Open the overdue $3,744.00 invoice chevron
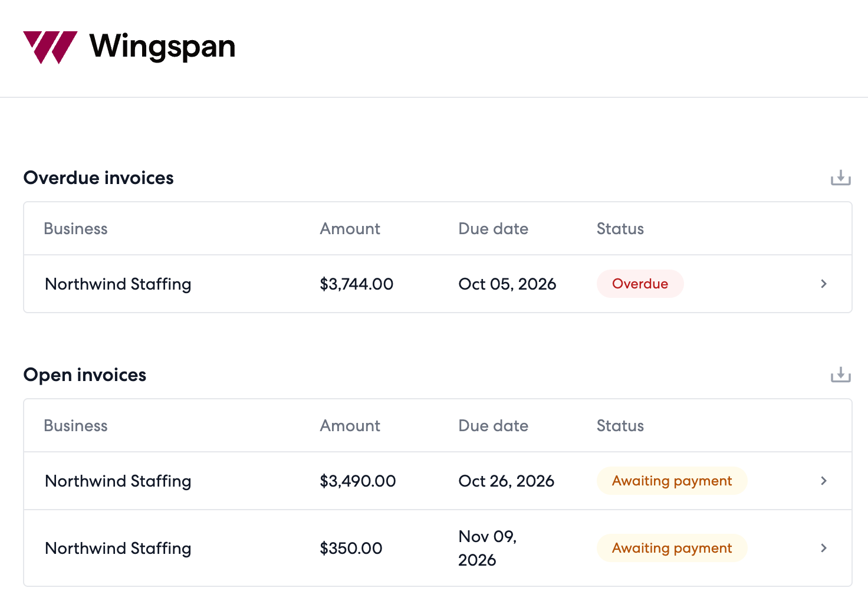The width and height of the screenshot is (868, 604). pos(824,284)
